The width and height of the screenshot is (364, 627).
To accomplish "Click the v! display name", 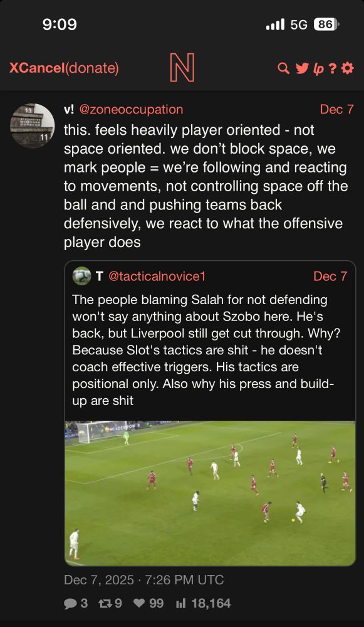I will [x=69, y=109].
